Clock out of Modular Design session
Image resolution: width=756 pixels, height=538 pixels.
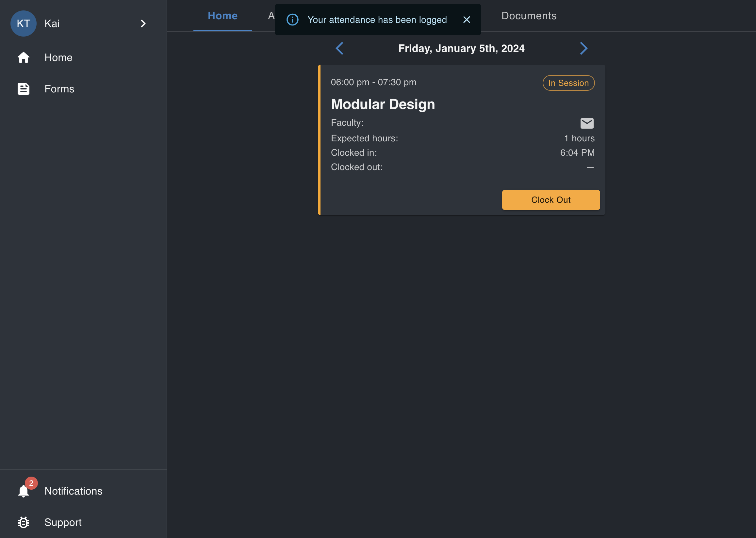[551, 200]
